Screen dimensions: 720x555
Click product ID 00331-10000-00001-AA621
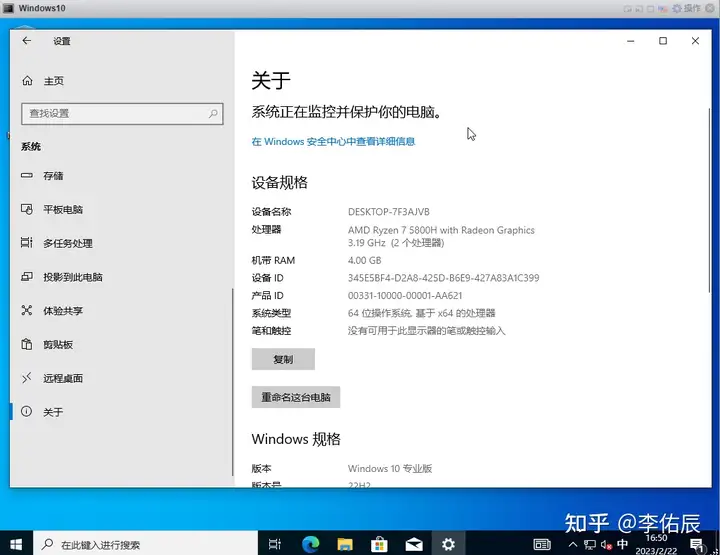(405, 296)
